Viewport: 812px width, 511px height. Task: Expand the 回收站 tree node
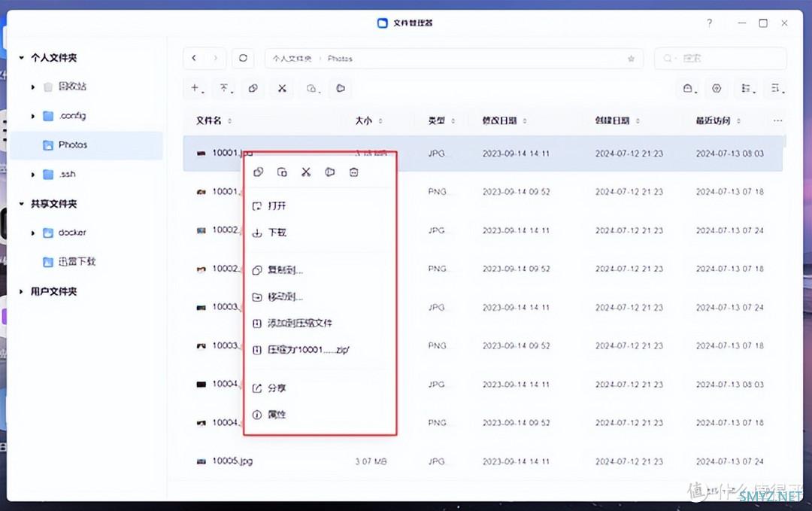(32, 87)
